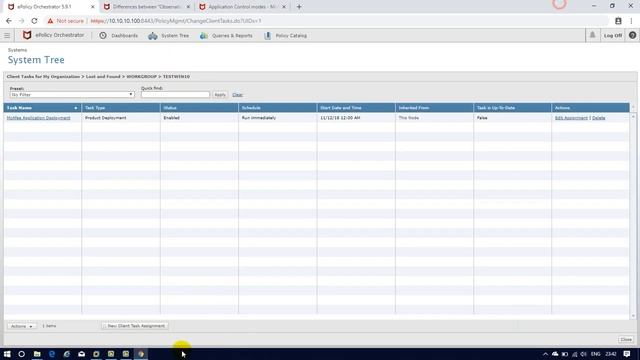Sort by Start Date and Time header
640x360 pixels.
point(356,108)
